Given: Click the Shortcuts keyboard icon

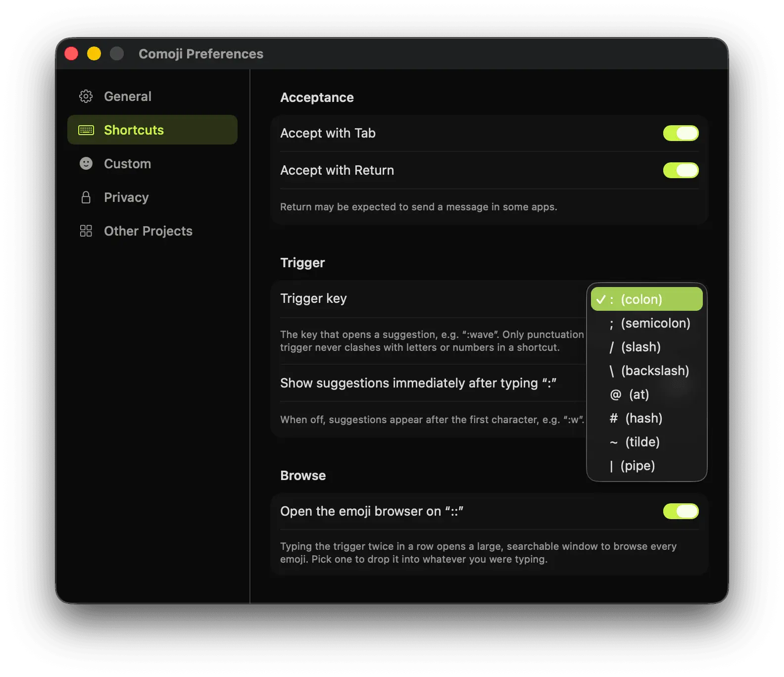Looking at the screenshot, I should 86,130.
